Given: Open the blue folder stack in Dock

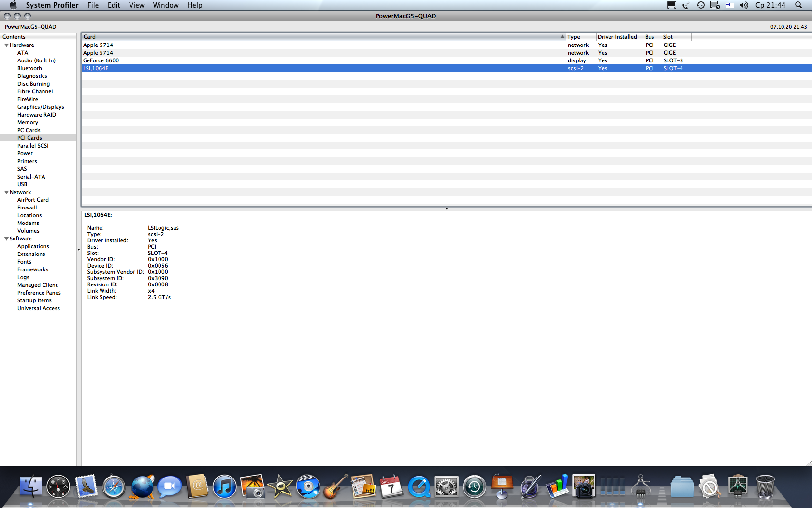Looking at the screenshot, I should (x=682, y=487).
